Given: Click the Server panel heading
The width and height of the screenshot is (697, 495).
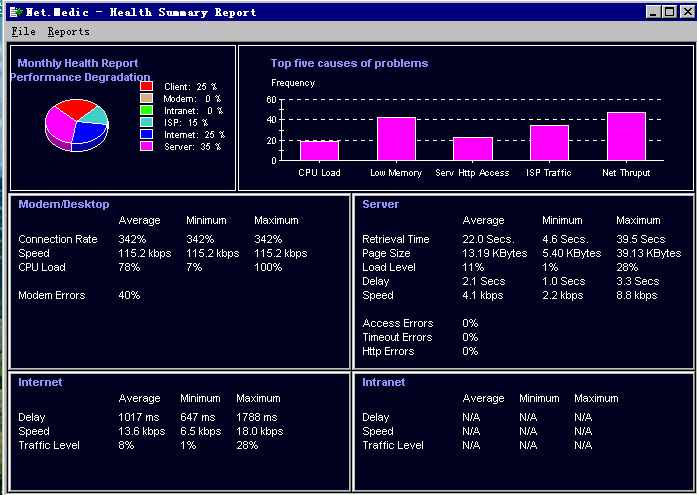Looking at the screenshot, I should 380,204.
